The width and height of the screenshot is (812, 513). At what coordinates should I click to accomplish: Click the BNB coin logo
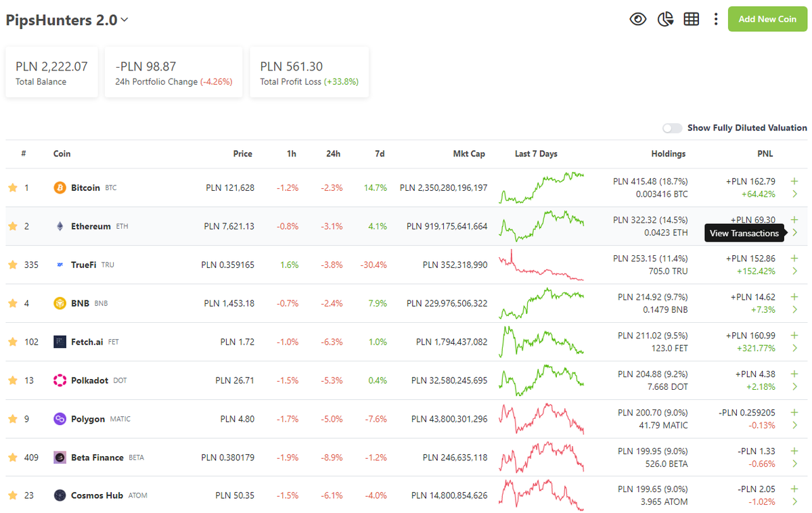[x=60, y=303]
